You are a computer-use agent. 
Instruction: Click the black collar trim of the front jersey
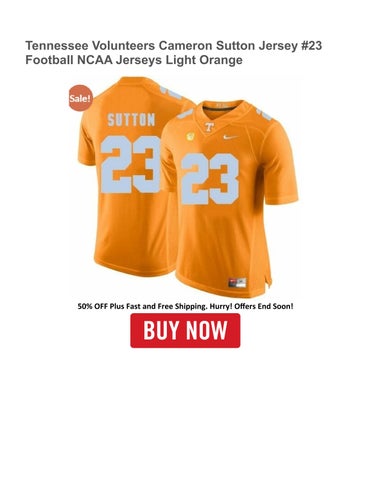tap(216, 108)
